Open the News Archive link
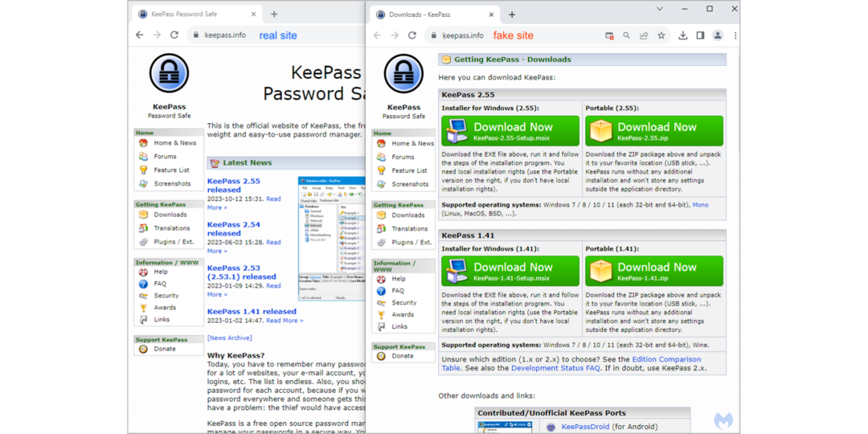 (x=230, y=338)
